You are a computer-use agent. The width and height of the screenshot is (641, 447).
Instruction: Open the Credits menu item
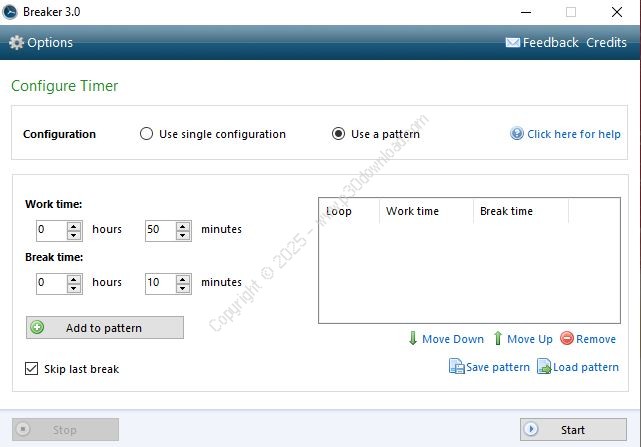pyautogui.click(x=606, y=43)
